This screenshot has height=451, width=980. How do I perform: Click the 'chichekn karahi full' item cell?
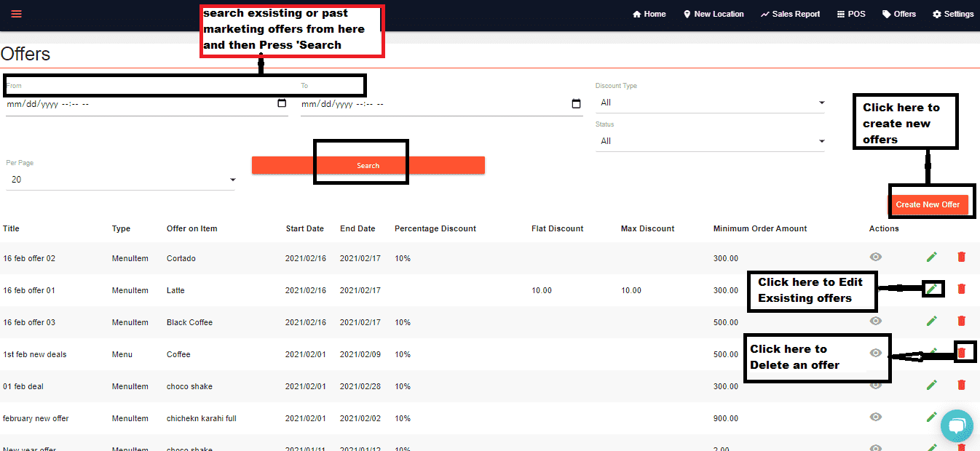pyautogui.click(x=202, y=418)
